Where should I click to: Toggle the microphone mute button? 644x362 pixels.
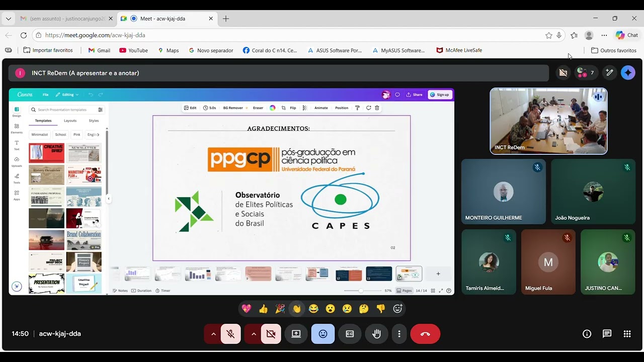(x=230, y=334)
